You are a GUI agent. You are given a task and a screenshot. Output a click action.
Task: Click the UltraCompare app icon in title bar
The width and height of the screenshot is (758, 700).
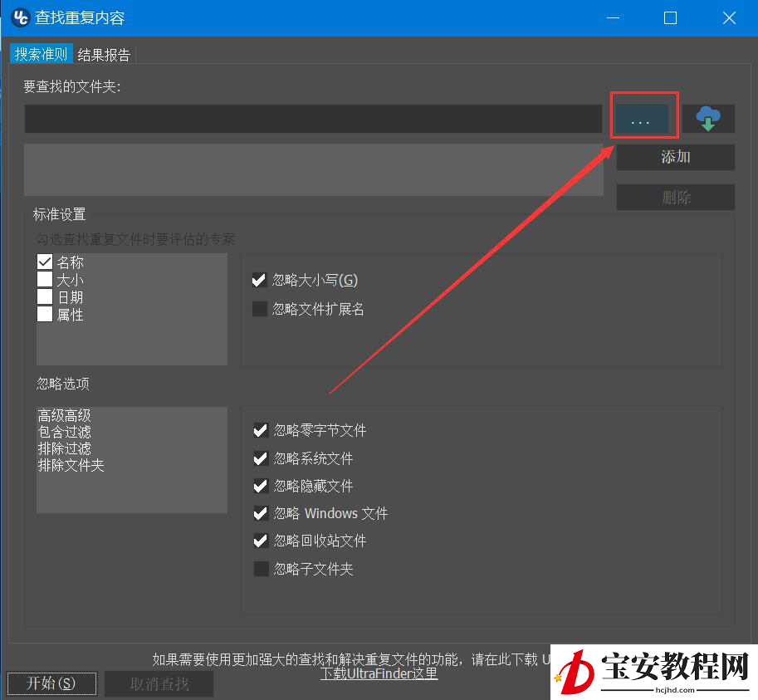click(x=21, y=18)
